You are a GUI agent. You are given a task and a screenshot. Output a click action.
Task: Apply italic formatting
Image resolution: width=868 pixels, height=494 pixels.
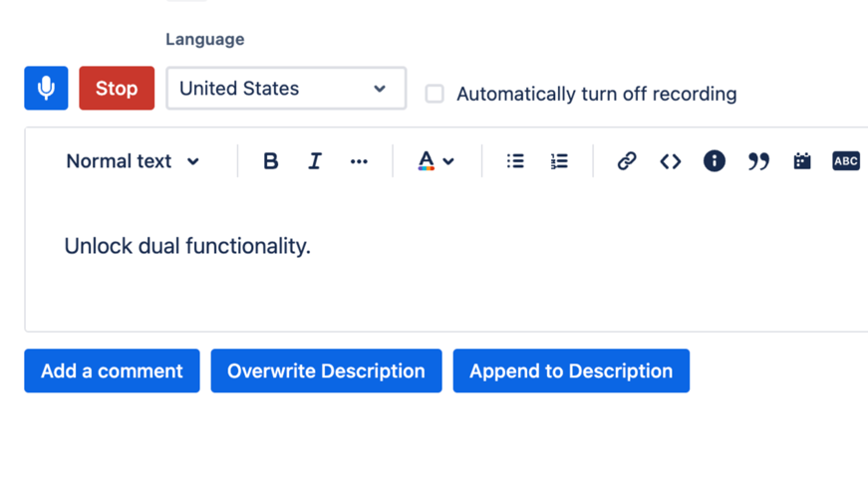(x=315, y=161)
